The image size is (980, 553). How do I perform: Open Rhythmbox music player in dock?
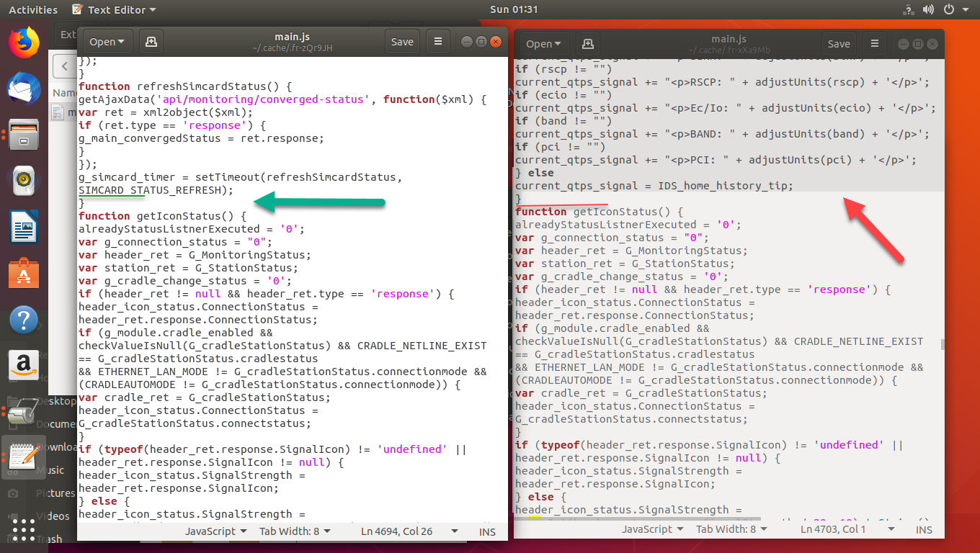coord(24,181)
